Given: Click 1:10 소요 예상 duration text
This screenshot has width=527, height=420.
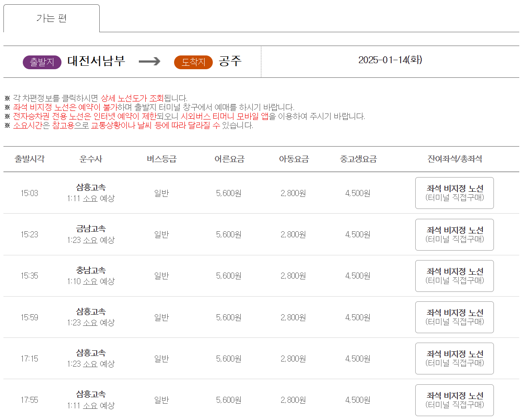Looking at the screenshot, I should (91, 282).
